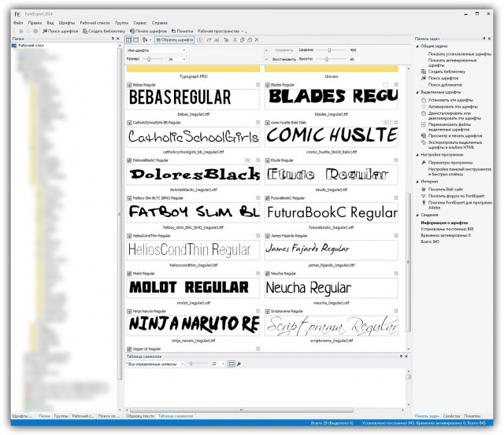Check the FuturaBookC Regular checkbox
The width and height of the screenshot is (504, 435).
[396, 197]
